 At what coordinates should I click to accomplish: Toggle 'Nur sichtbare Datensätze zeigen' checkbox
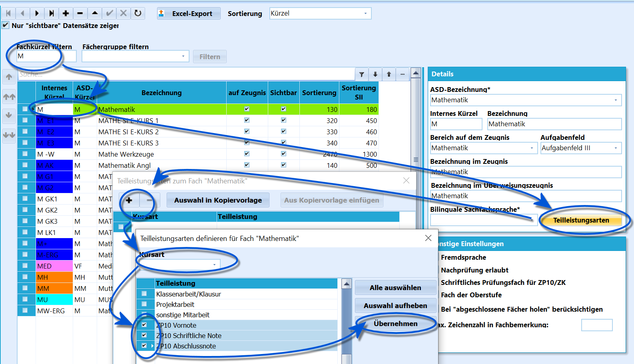click(6, 25)
